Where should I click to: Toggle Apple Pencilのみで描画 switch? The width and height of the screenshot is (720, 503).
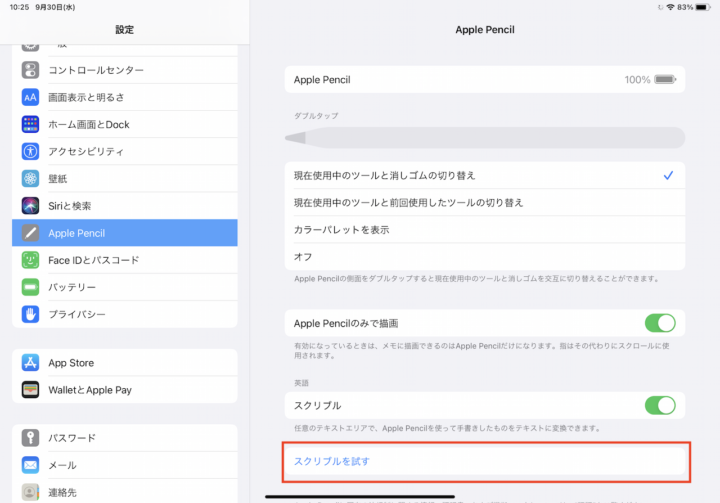click(660, 323)
